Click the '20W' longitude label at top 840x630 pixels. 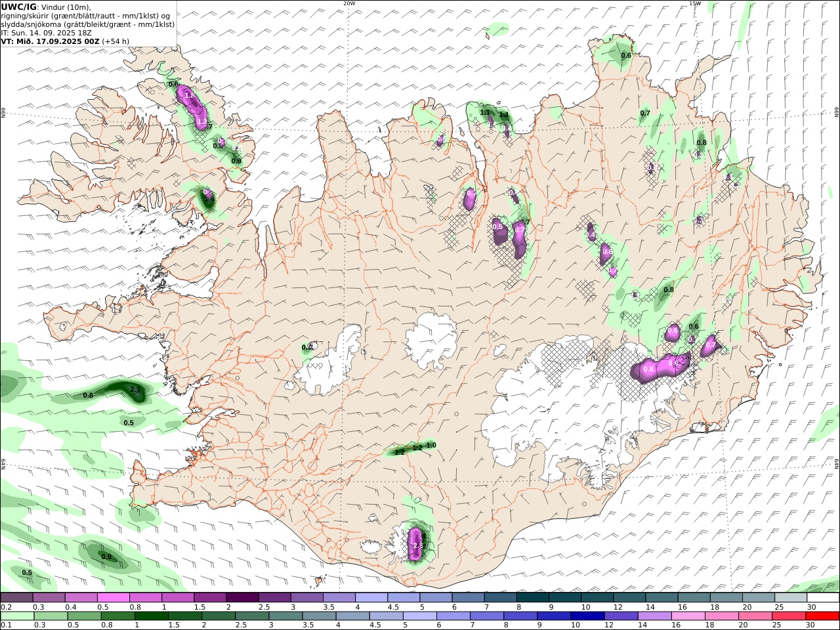pos(349,3)
